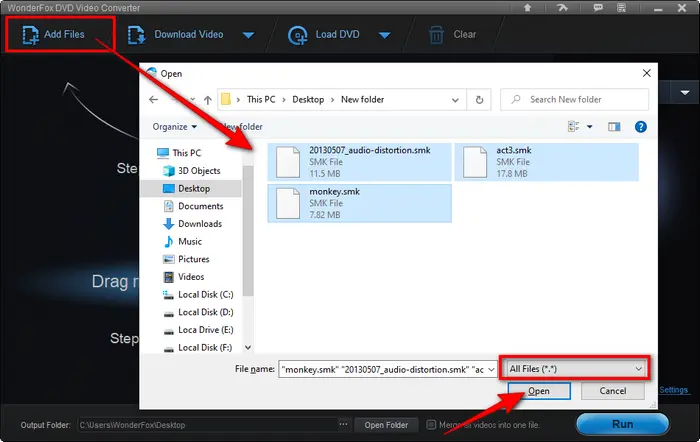
Task: Click the Add Files button
Action: [54, 34]
